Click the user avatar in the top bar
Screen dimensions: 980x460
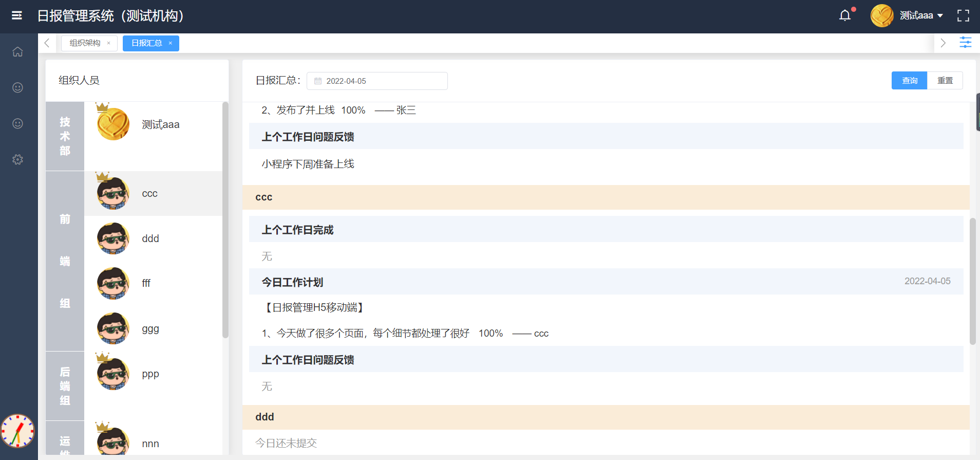882,16
